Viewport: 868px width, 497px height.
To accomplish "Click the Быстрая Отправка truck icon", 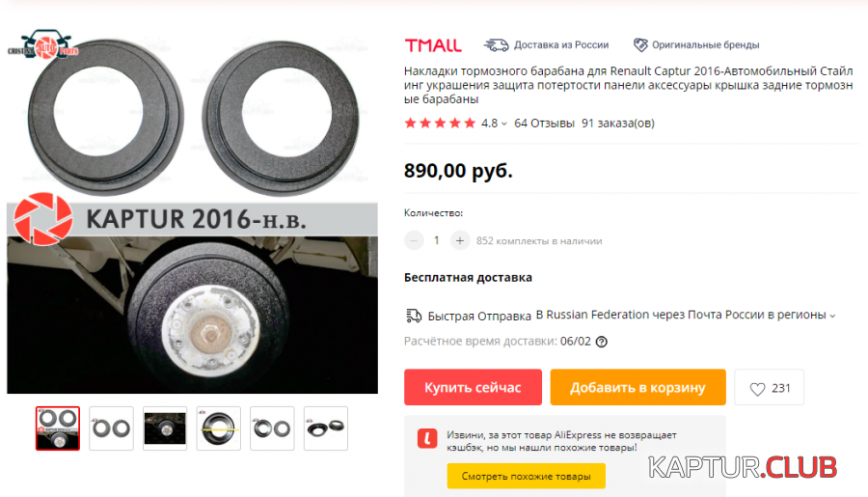I will pyautogui.click(x=414, y=316).
